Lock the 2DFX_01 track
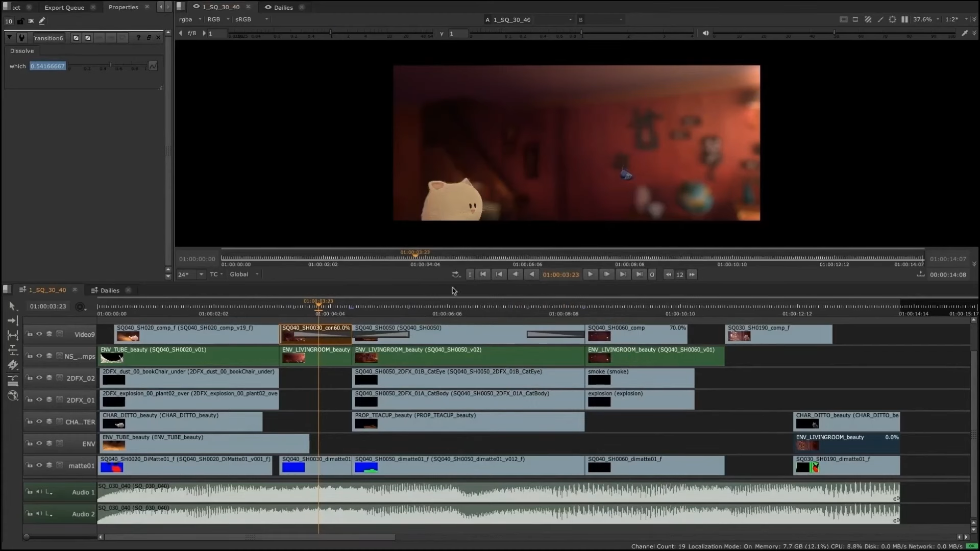 [29, 400]
